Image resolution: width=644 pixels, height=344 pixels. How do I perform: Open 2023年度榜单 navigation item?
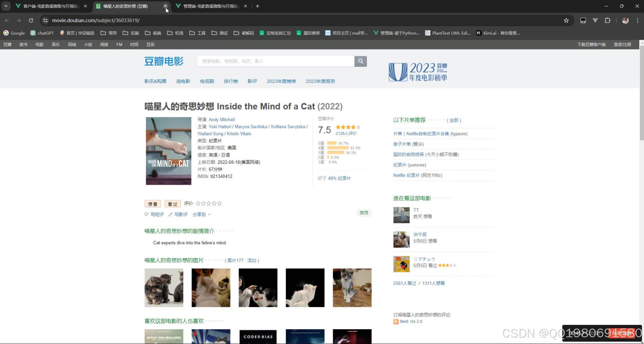(281, 81)
